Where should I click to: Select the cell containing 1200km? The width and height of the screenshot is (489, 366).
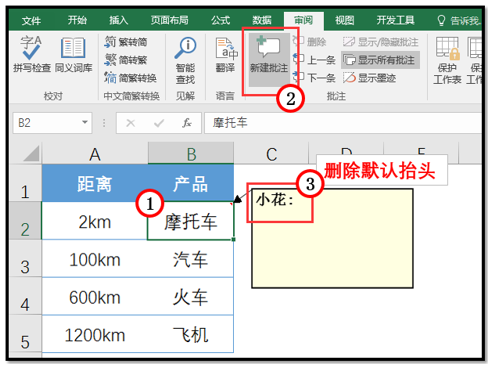click(95, 334)
